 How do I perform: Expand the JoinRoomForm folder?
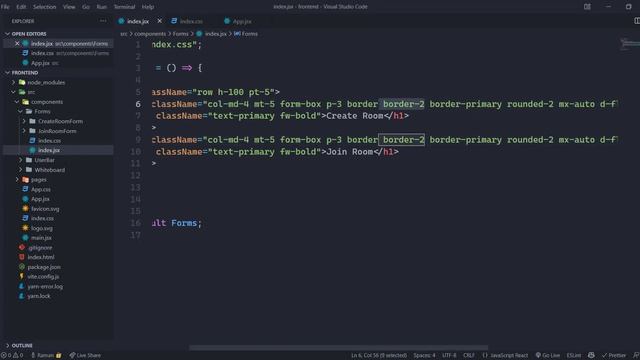[x=57, y=131]
